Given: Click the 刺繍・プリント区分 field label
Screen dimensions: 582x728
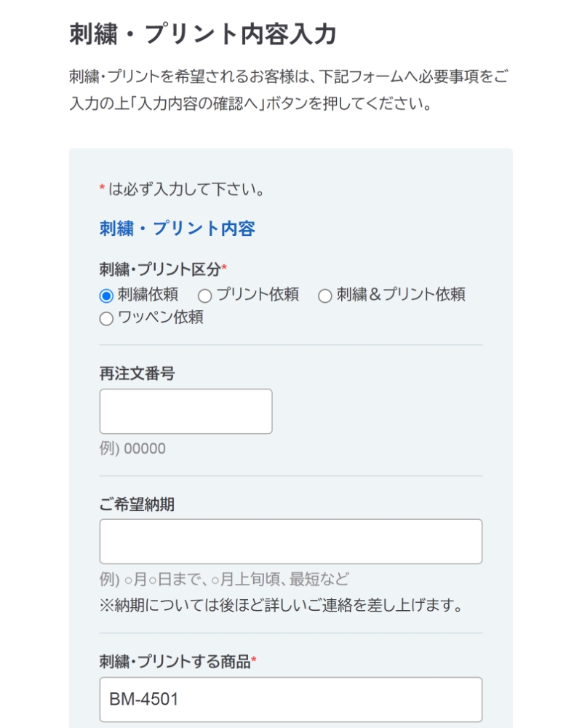Looking at the screenshot, I should click(x=159, y=269).
